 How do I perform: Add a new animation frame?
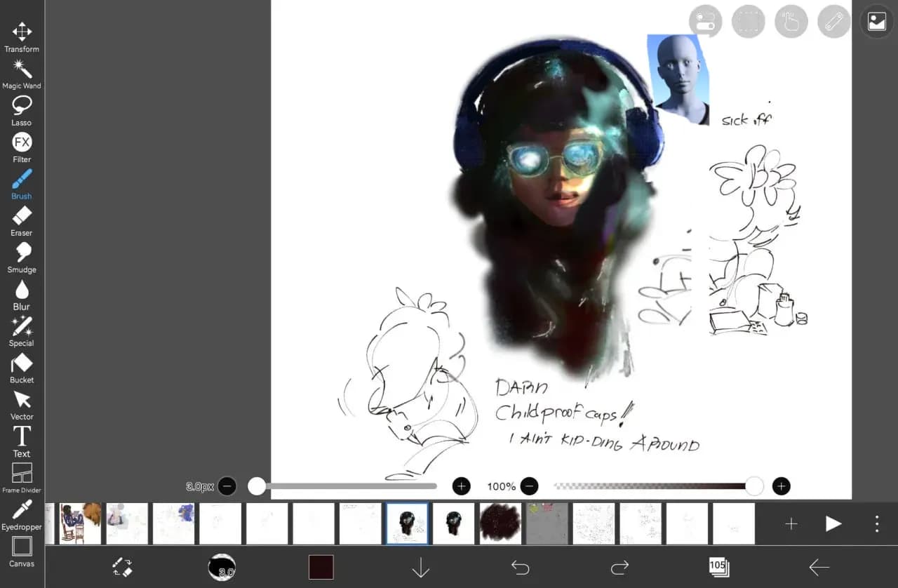pyautogui.click(x=791, y=523)
